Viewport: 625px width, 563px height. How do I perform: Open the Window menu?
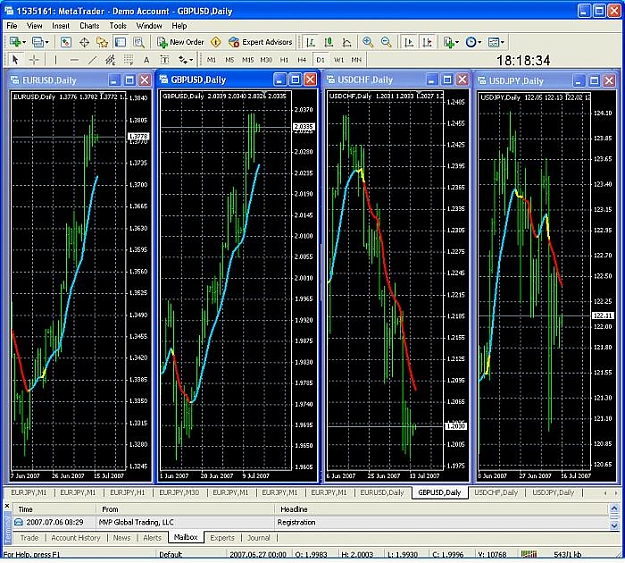149,26
